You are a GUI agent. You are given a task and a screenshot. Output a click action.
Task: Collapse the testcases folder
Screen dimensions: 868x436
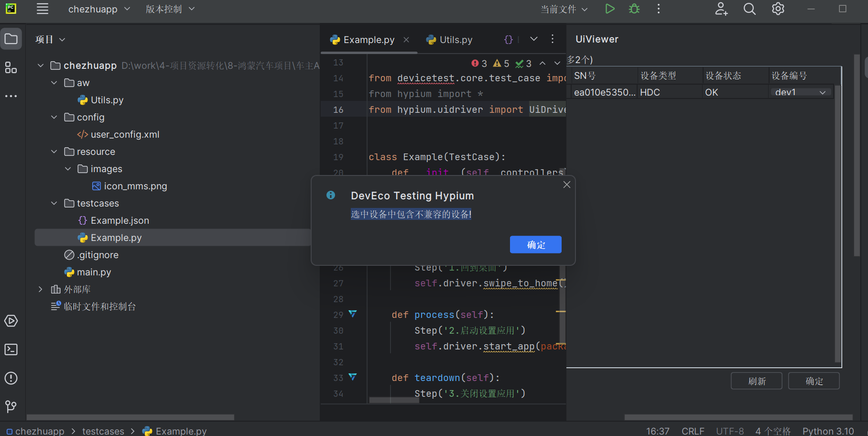click(x=54, y=203)
